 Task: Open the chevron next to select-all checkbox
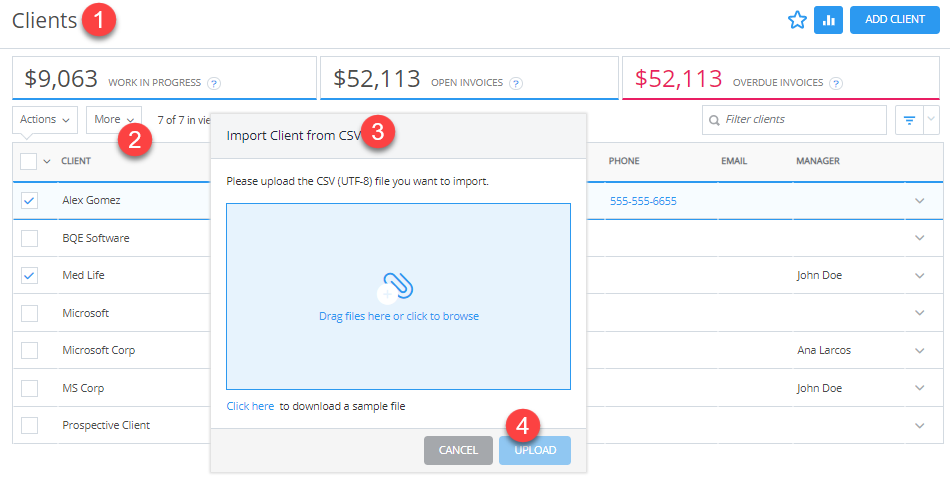point(47,162)
